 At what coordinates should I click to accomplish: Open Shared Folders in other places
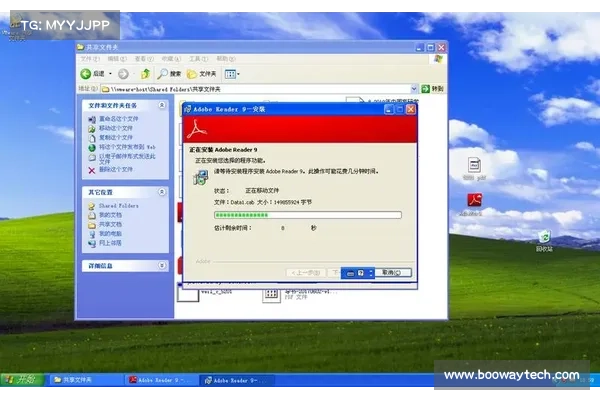click(x=114, y=206)
